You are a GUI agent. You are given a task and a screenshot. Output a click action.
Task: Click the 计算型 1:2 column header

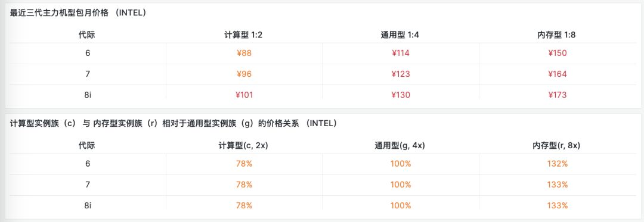click(243, 35)
